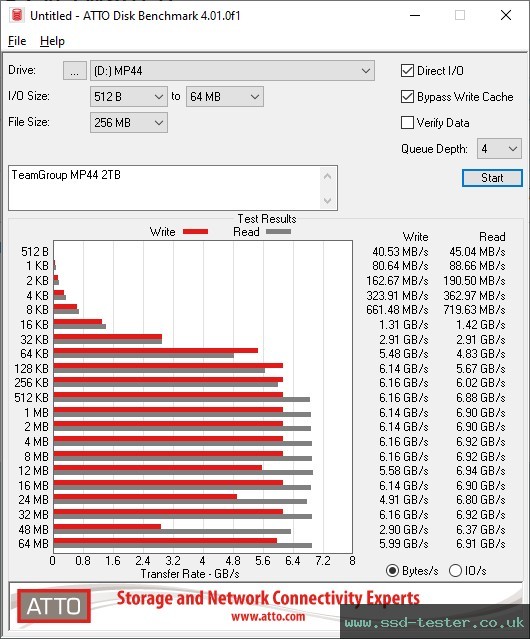530x639 pixels.
Task: Click the 6.88 GB/s read value
Action: 481,398
